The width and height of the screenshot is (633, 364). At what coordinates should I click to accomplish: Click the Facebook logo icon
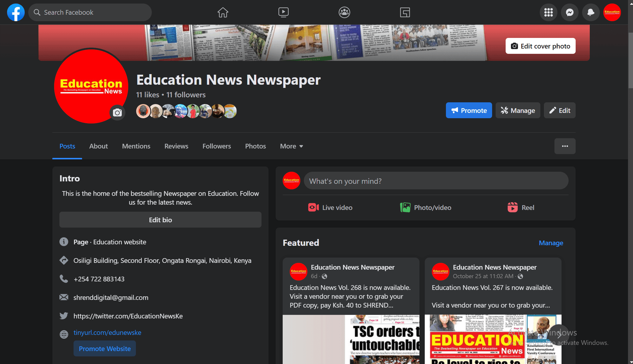[x=16, y=12]
